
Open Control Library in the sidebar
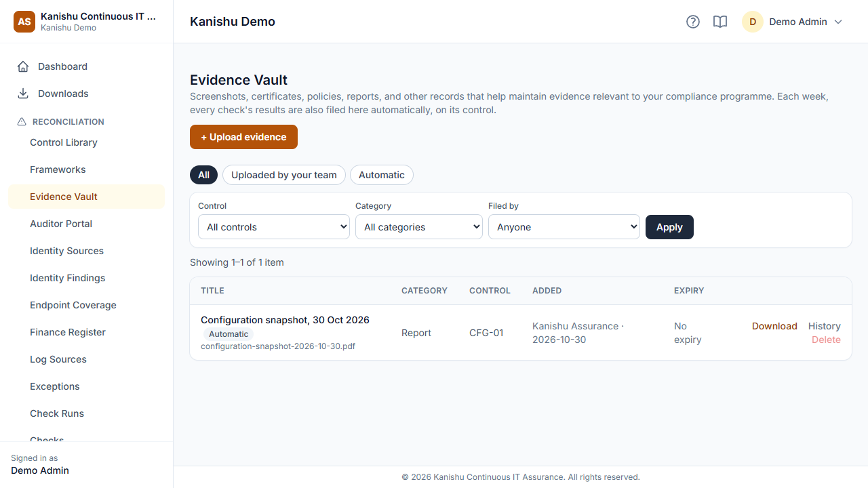pyautogui.click(x=87, y=142)
